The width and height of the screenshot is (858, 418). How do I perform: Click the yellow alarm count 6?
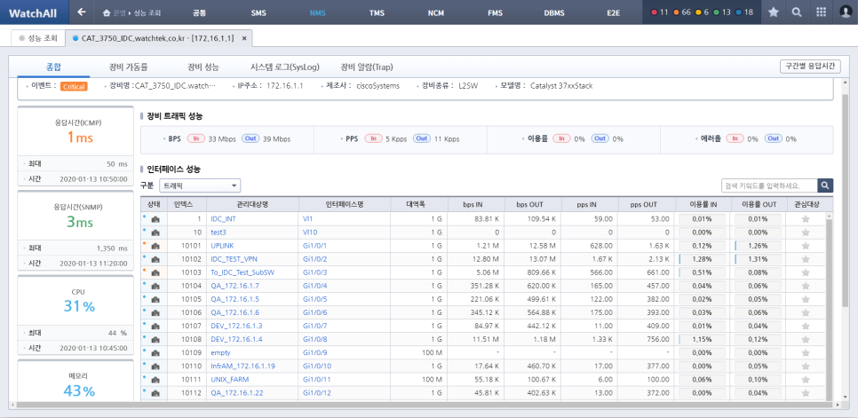click(702, 12)
